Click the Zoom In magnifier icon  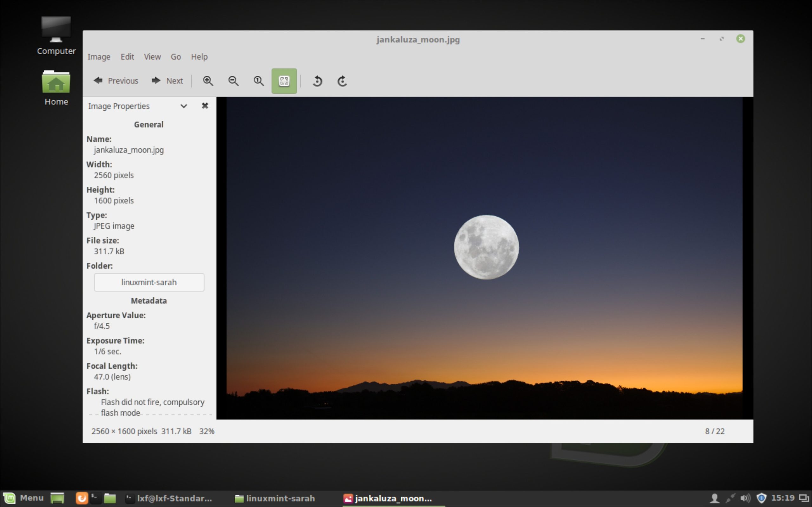[208, 81]
